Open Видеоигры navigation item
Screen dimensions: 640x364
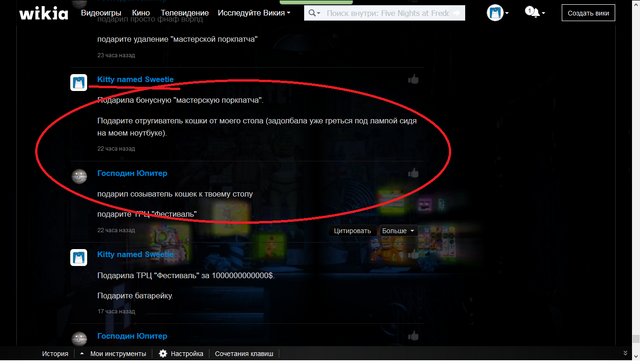pos(101,13)
